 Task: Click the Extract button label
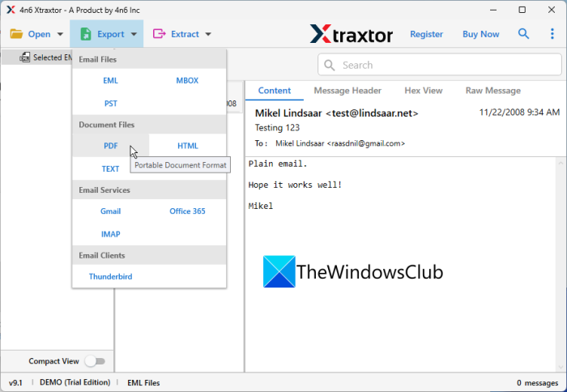coord(185,34)
